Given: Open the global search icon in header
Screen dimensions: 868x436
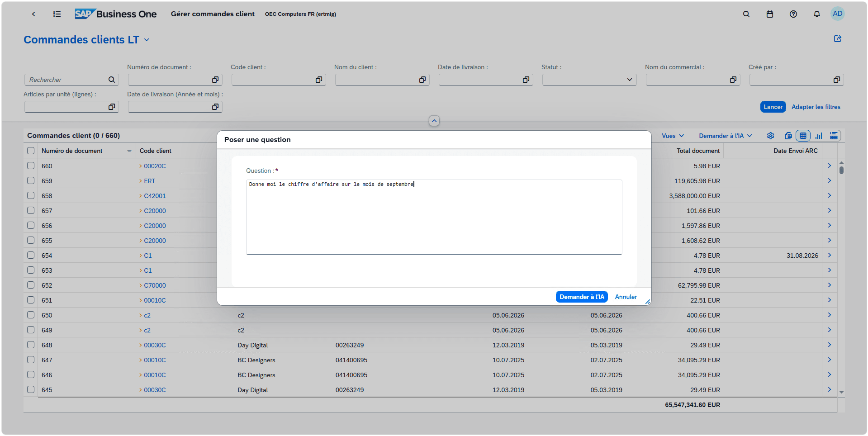Looking at the screenshot, I should tap(746, 14).
